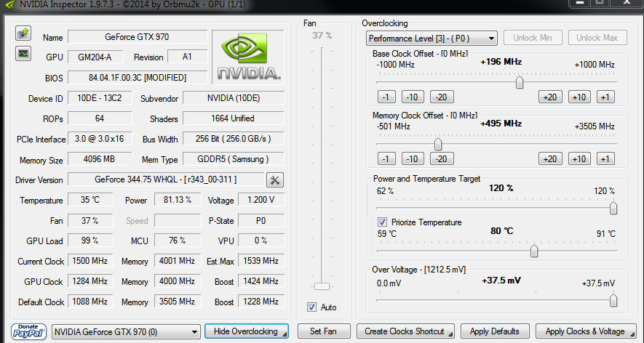Click the Est.Max value 1539 MHz

pos(261,261)
